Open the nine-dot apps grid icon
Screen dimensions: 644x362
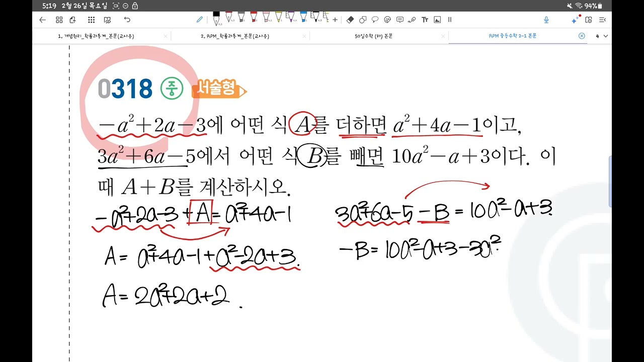pos(91,20)
